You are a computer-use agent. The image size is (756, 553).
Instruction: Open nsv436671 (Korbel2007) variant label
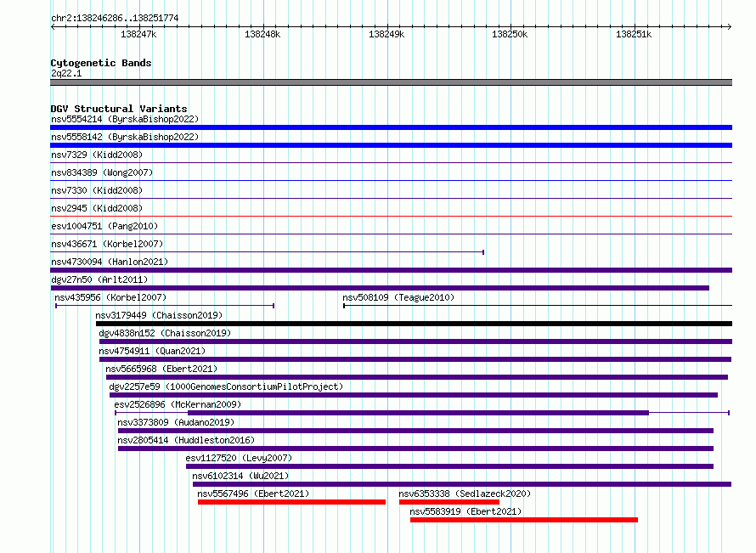tap(107, 244)
